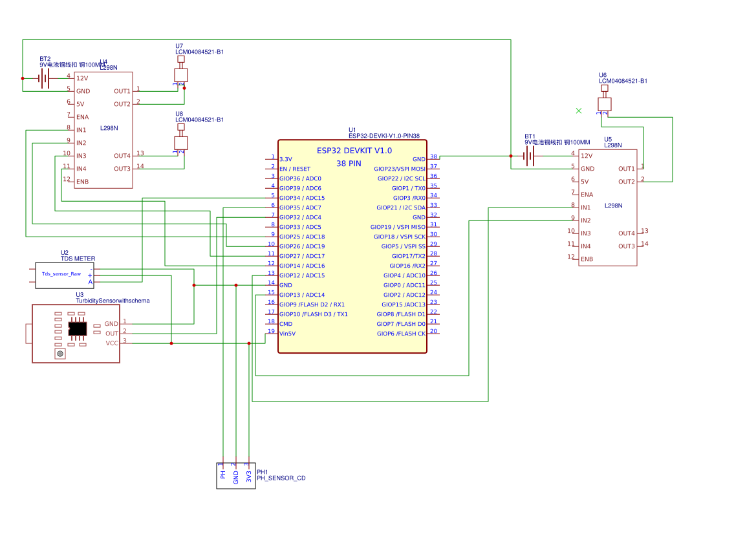This screenshot has width=756, height=534.
Task: Select the PH1 sensor connector box
Action: click(x=235, y=476)
